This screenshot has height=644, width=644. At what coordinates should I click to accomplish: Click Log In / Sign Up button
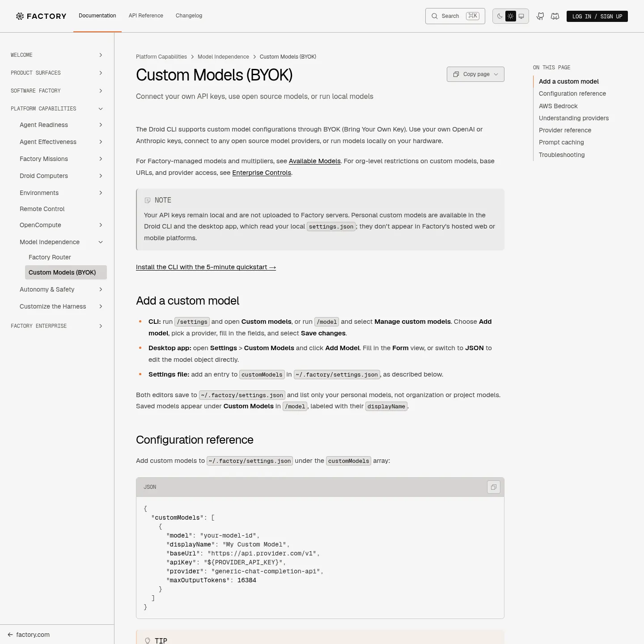pyautogui.click(x=597, y=17)
